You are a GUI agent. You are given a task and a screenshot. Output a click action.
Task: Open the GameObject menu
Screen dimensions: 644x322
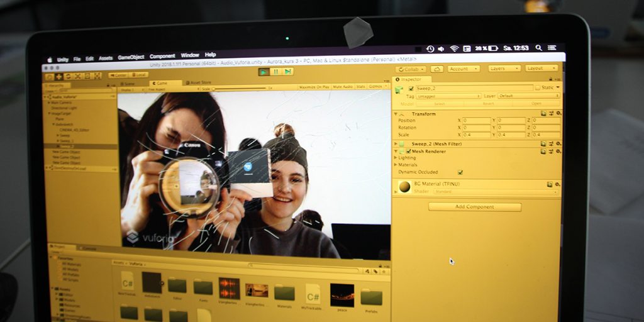click(131, 57)
